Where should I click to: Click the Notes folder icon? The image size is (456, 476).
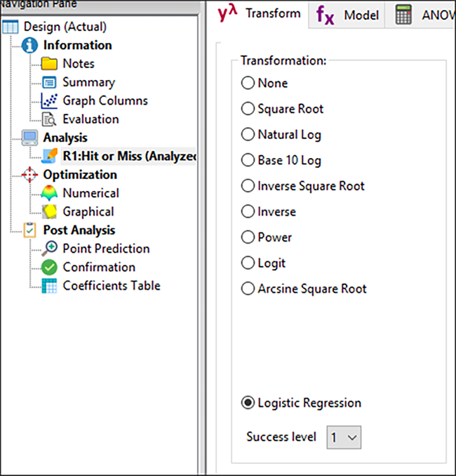(x=50, y=64)
